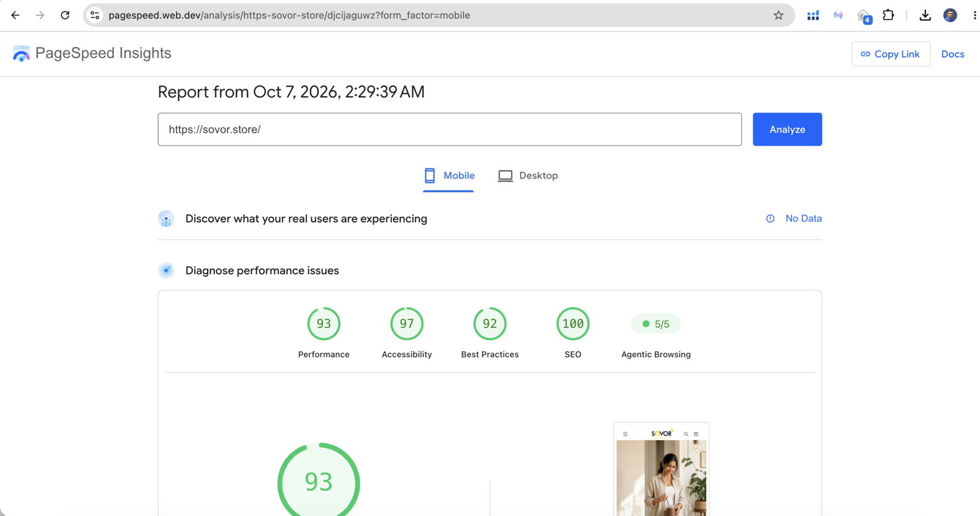Click the Copy Link button
Viewport: 980px width, 516px height.
coord(891,54)
